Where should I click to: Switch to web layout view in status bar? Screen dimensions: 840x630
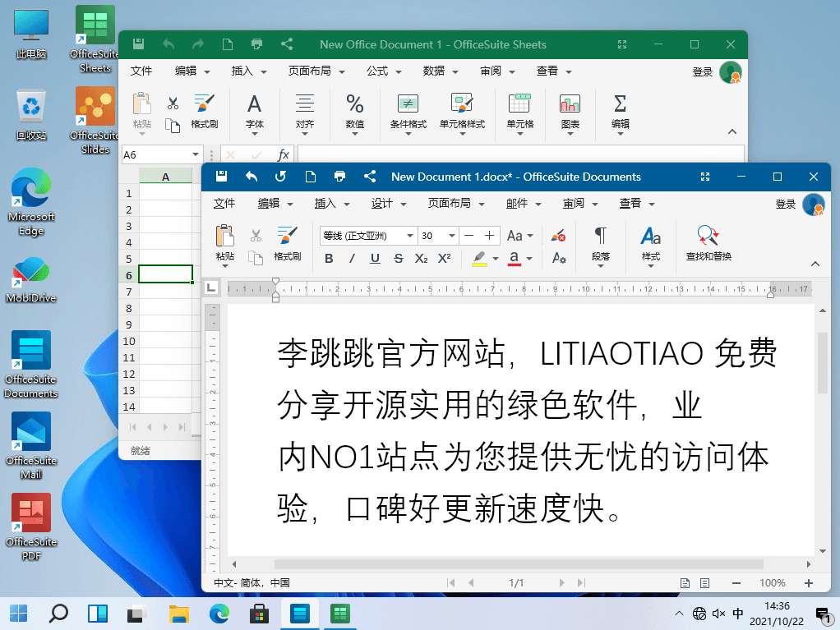pos(704,583)
